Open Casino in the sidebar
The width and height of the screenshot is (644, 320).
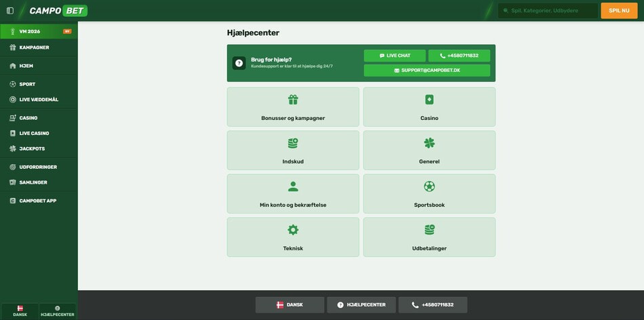[39, 118]
